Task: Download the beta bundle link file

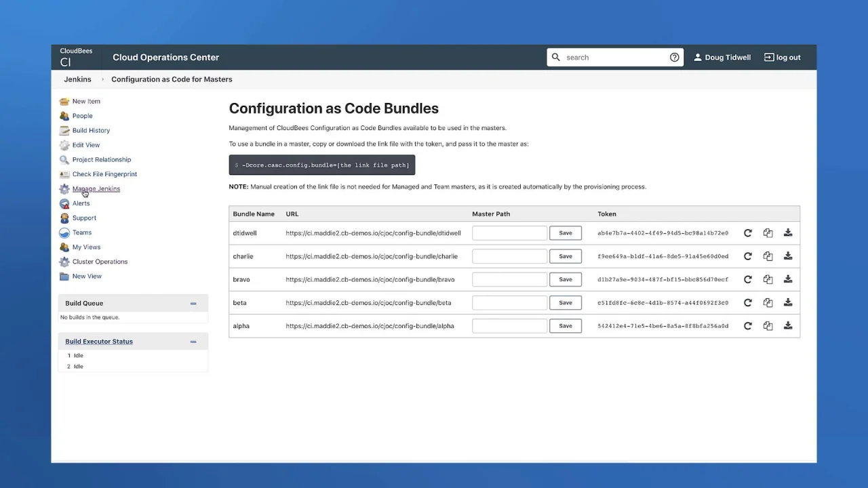Action: tap(788, 303)
